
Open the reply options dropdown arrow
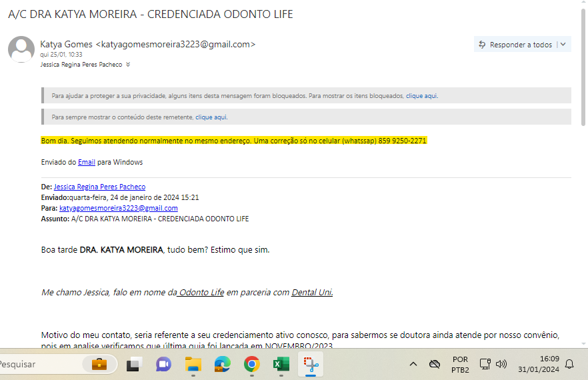click(563, 45)
